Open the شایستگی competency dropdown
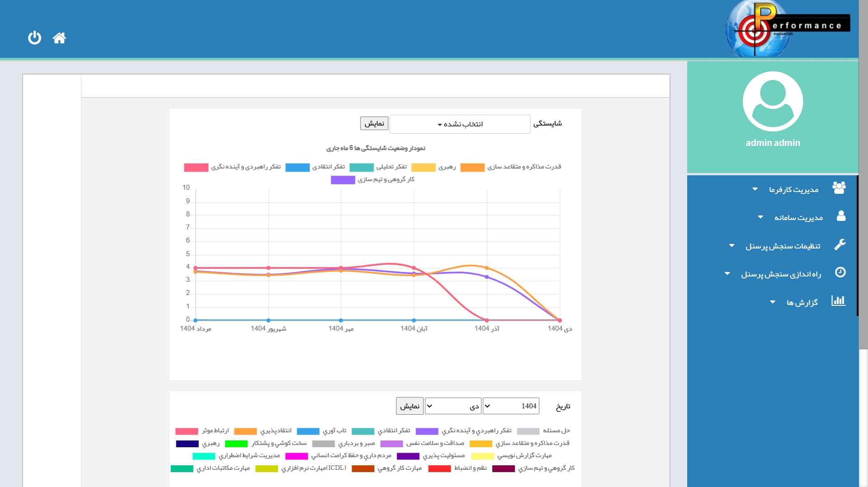The image size is (868, 487). [x=460, y=124]
